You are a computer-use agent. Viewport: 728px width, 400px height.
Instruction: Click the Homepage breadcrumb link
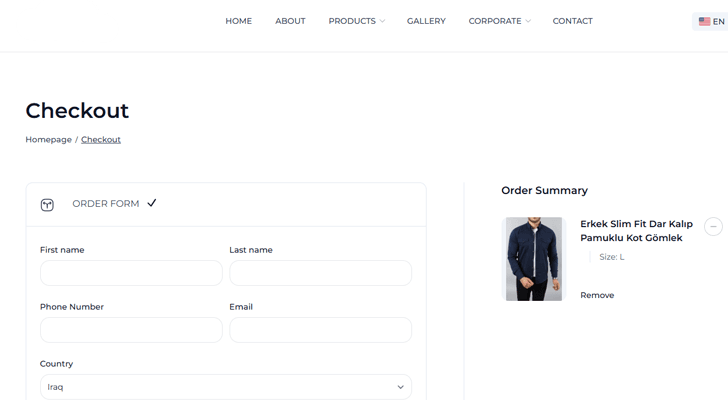pyautogui.click(x=48, y=140)
